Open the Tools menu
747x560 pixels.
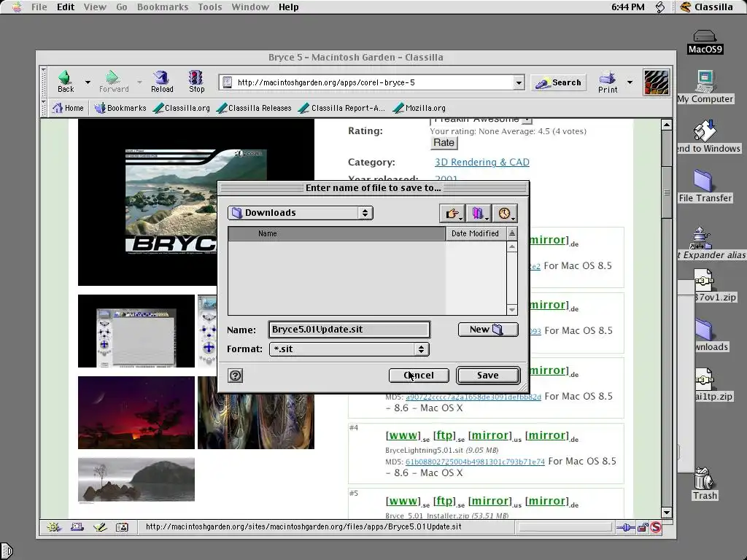click(x=210, y=7)
